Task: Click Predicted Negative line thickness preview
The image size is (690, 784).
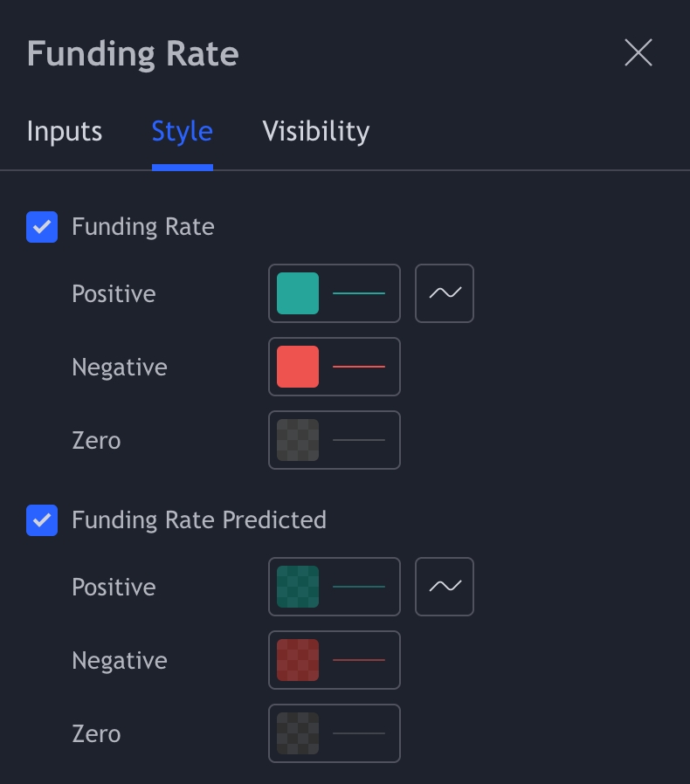Action: coord(359,660)
